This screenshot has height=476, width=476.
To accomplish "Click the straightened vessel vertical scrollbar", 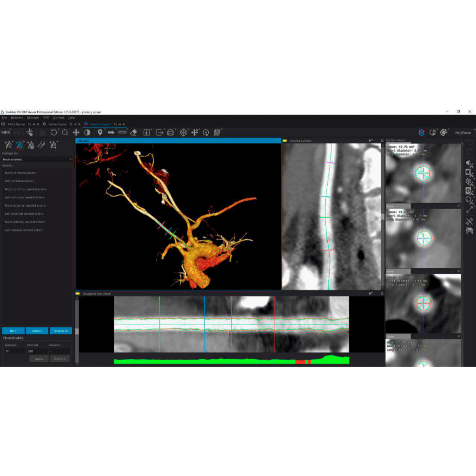I will point(77,331).
